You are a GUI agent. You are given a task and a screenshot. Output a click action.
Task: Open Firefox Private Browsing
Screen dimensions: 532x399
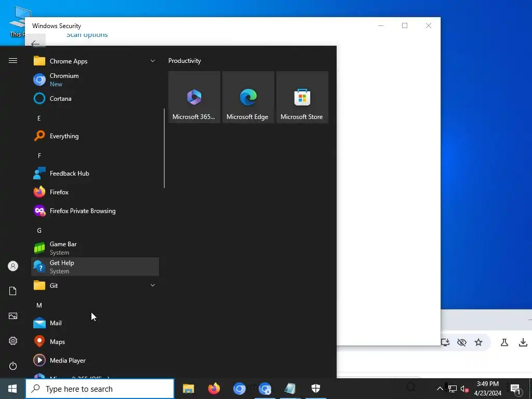(x=95, y=211)
